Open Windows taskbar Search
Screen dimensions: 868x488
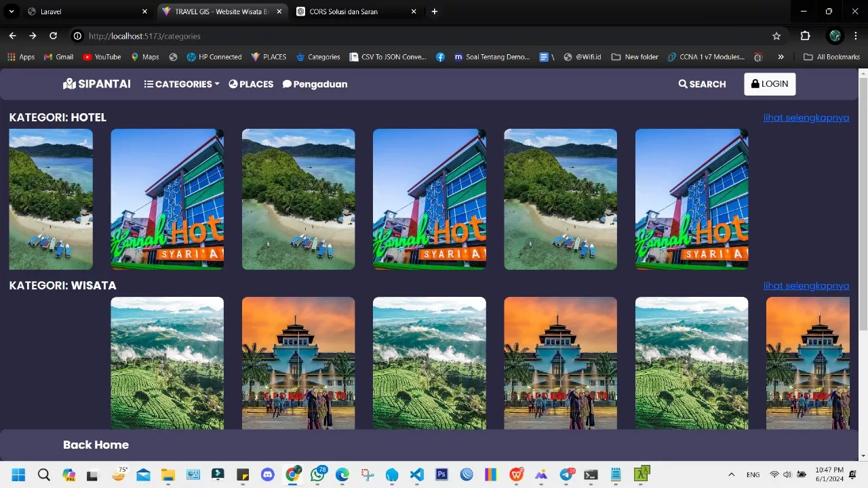[x=43, y=474]
